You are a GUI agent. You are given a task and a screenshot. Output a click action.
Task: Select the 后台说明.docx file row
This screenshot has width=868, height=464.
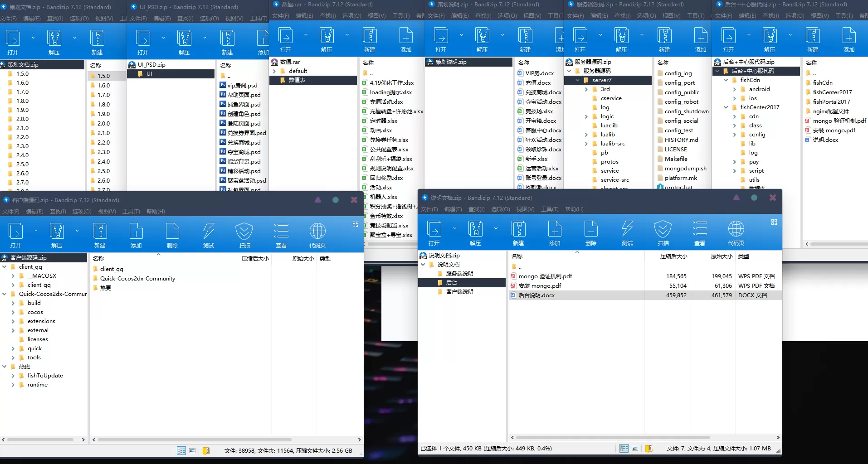(536, 295)
